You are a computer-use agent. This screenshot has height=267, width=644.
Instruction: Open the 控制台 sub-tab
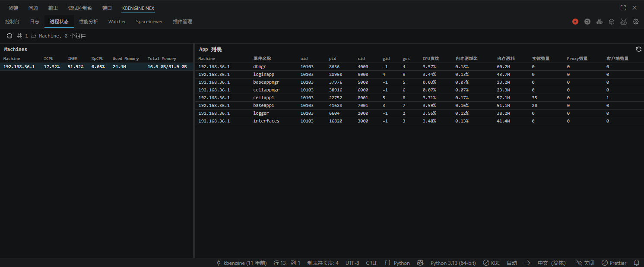tap(12, 22)
